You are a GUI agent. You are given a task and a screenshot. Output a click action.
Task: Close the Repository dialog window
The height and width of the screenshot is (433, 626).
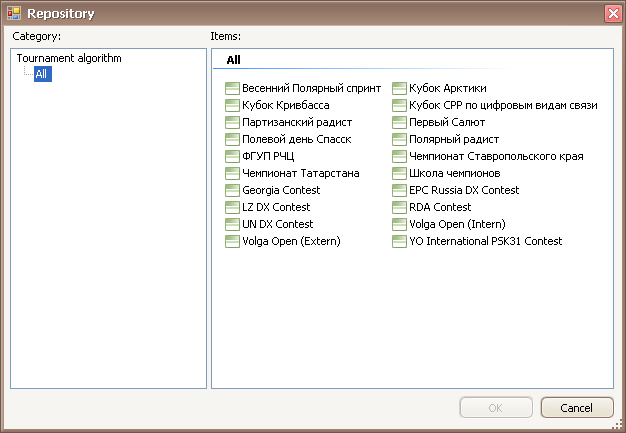point(612,13)
